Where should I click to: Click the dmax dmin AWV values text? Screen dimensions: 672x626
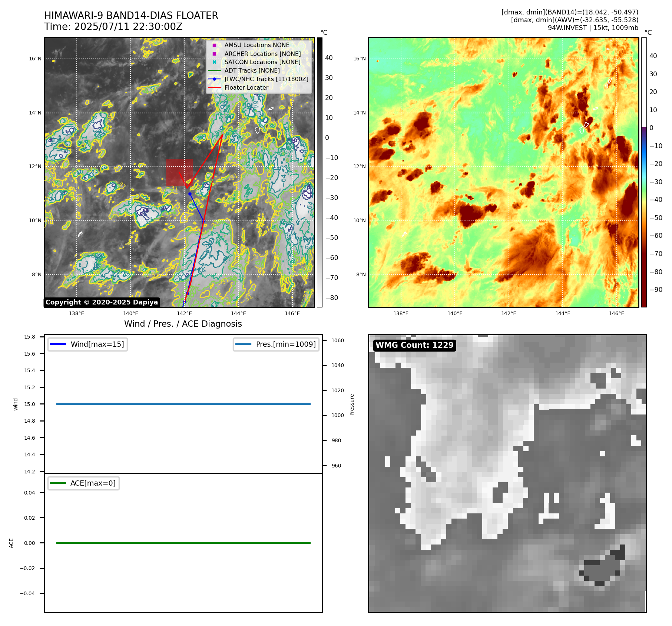575,20
